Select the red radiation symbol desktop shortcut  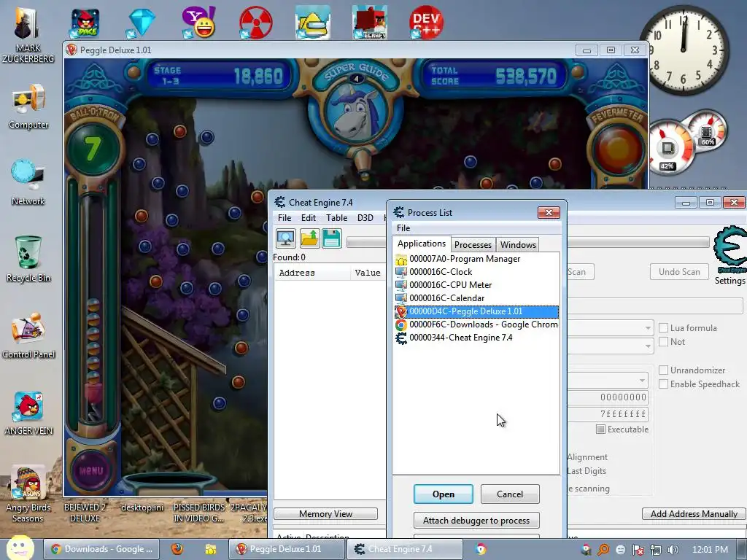pos(255,23)
